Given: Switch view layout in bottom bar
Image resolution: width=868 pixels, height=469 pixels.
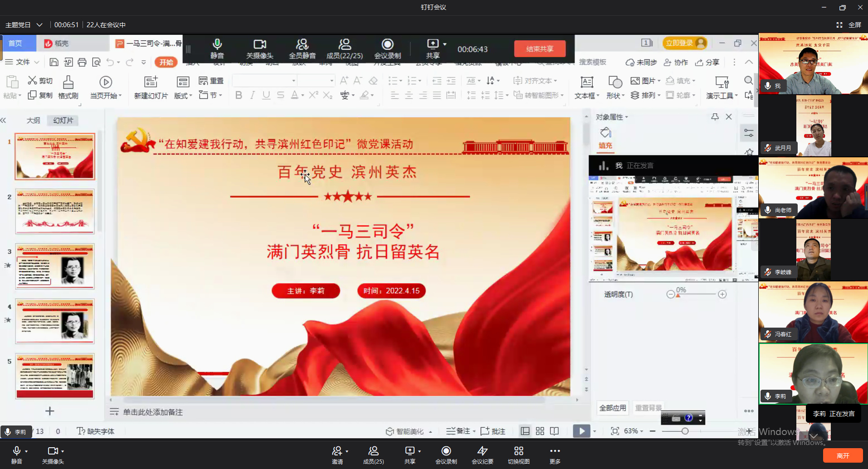Looking at the screenshot, I should pyautogui.click(x=519, y=455).
